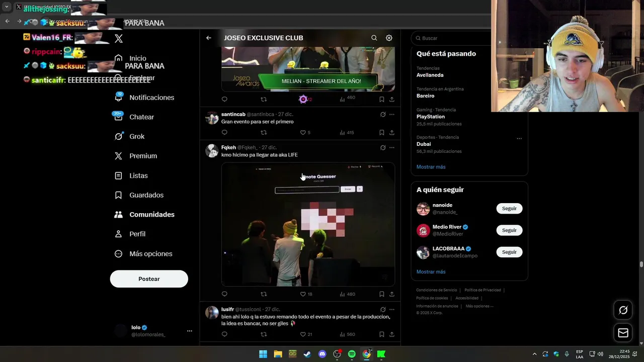Click the Buscar search field
The width and height of the screenshot is (644, 362).
pos(452,38)
